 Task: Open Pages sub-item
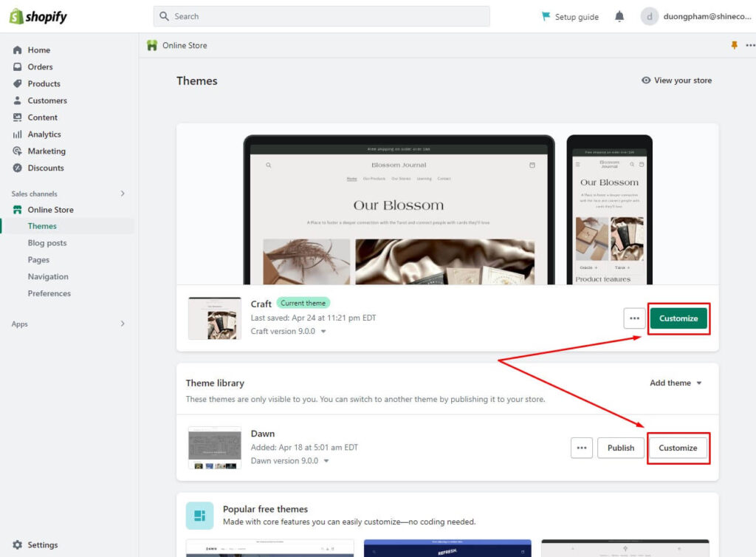coord(38,260)
